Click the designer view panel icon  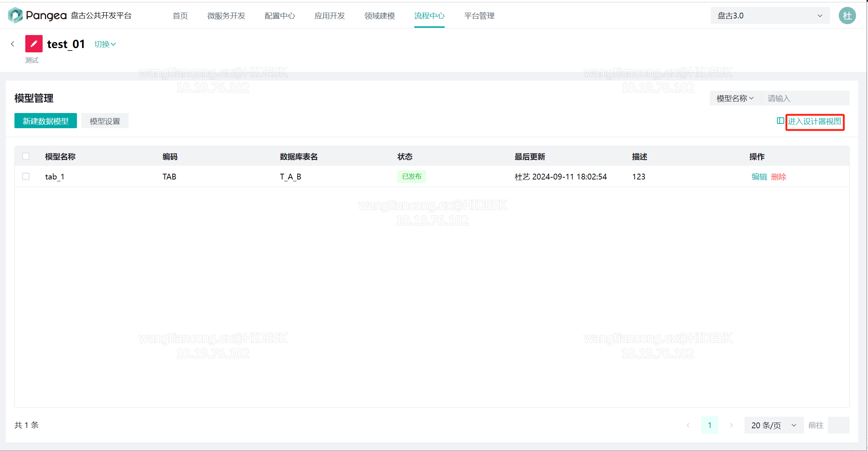click(x=780, y=121)
